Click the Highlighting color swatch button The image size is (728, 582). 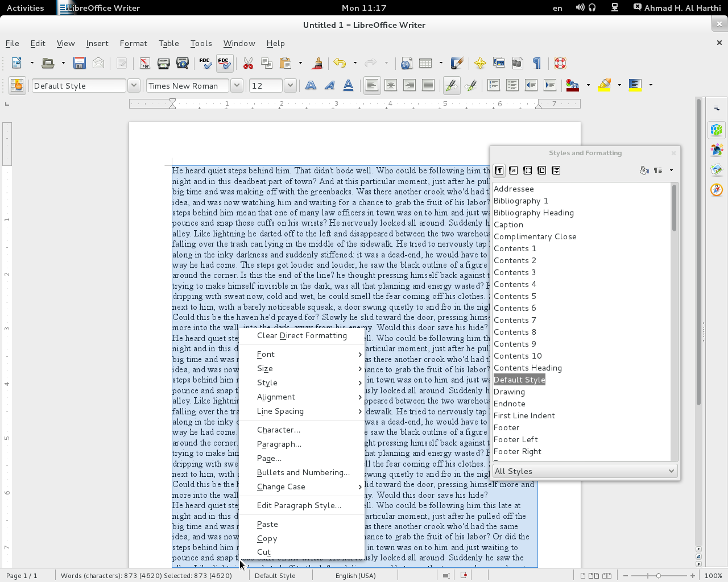pos(605,85)
